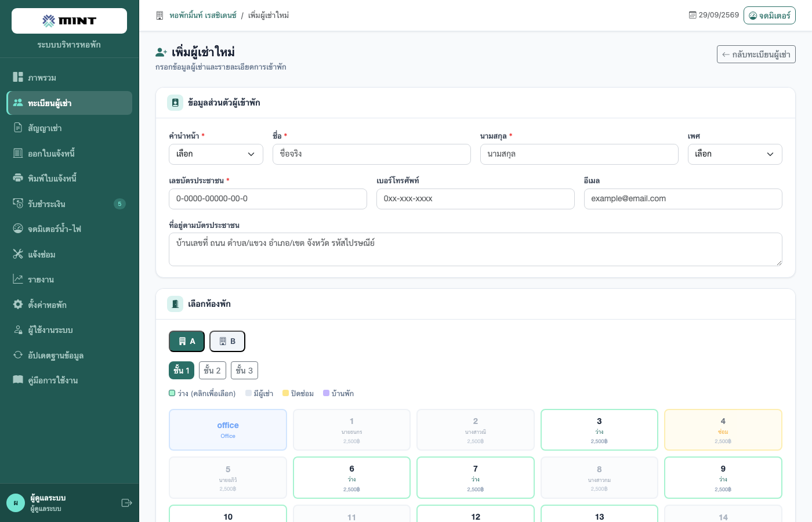Click the office room card

tap(228, 430)
